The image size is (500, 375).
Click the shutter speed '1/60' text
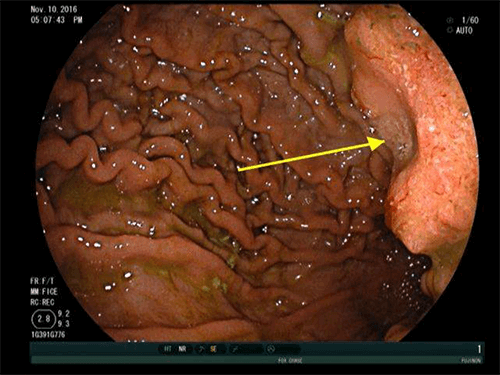pyautogui.click(x=470, y=20)
